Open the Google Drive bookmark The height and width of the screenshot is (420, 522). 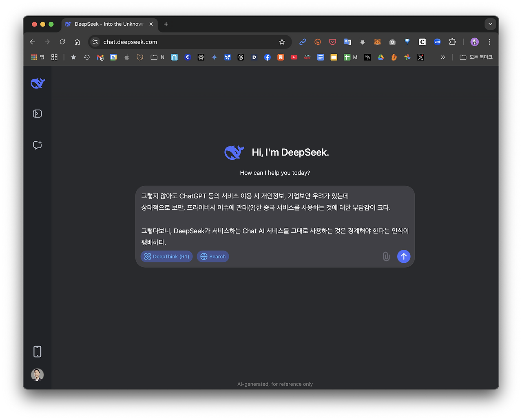click(x=380, y=57)
